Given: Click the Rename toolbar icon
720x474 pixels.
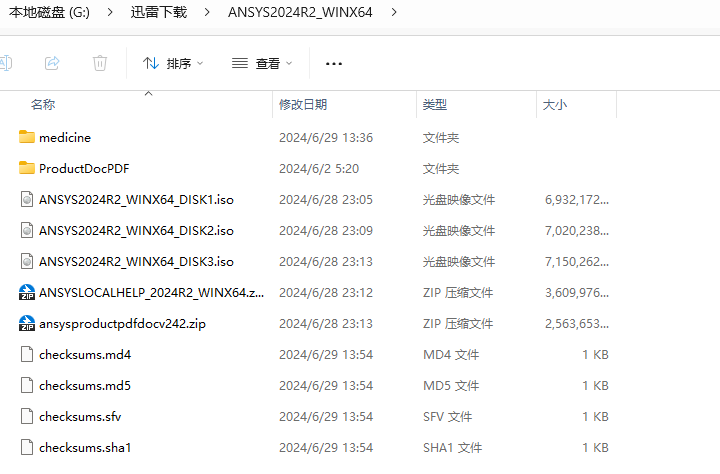Looking at the screenshot, I should [x=6, y=63].
